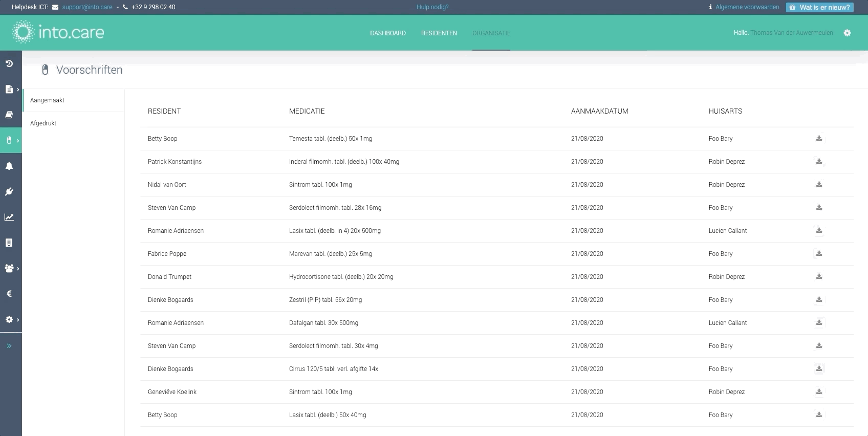Click support@into.care email link
This screenshot has height=436, width=868.
(x=87, y=7)
